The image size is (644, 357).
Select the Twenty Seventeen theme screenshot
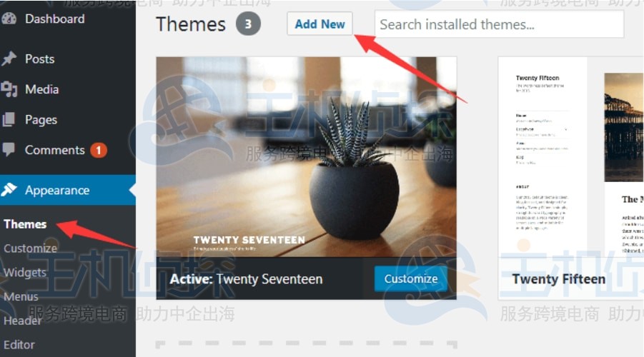click(x=307, y=157)
